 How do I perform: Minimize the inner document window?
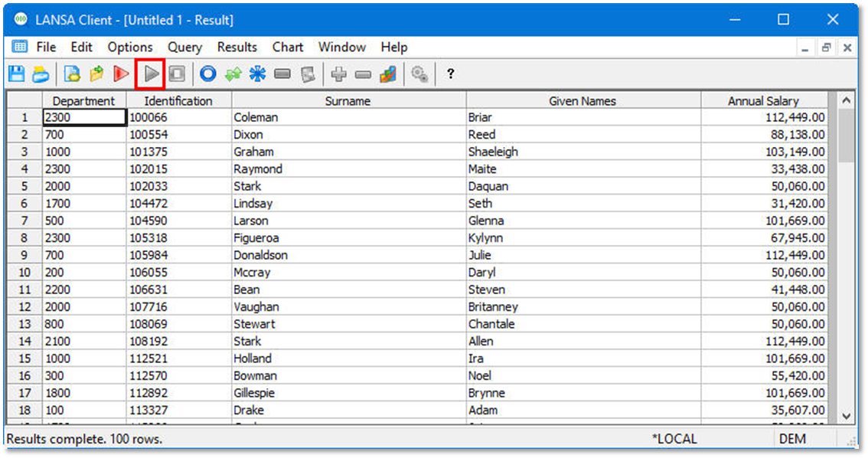[x=805, y=47]
